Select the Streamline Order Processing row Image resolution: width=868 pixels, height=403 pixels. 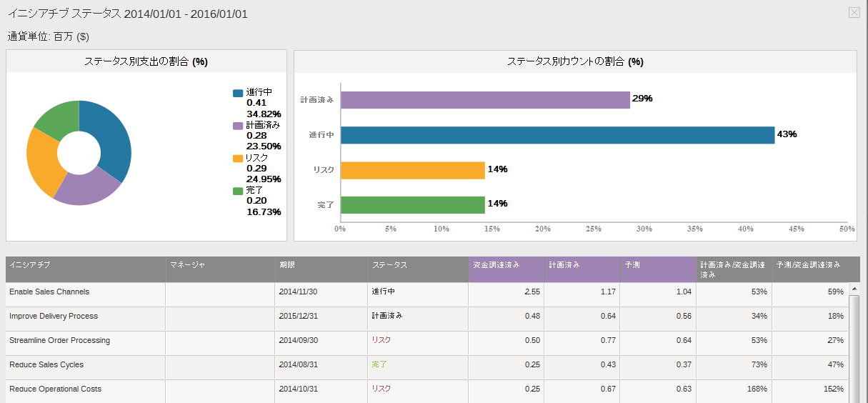point(59,340)
